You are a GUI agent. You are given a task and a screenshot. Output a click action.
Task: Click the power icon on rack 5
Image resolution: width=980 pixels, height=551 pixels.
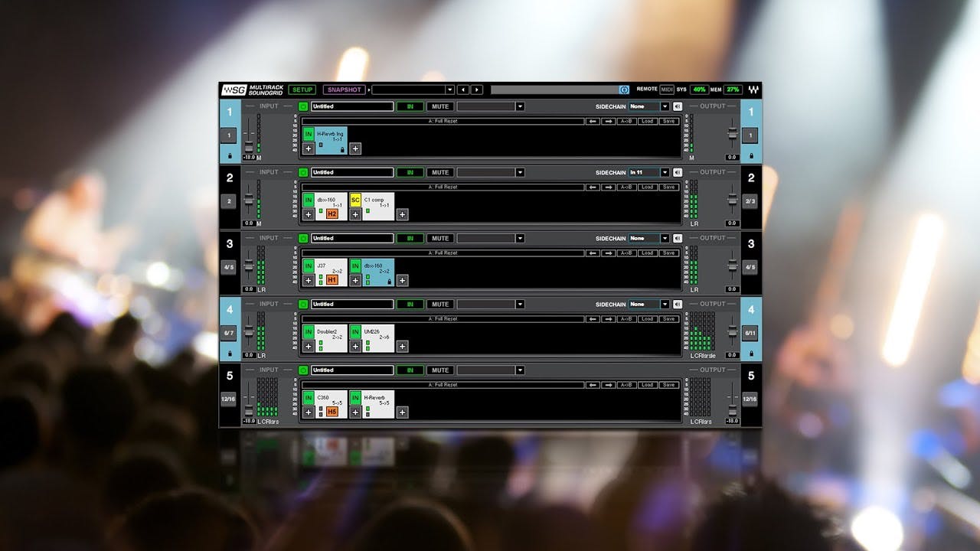tap(303, 370)
